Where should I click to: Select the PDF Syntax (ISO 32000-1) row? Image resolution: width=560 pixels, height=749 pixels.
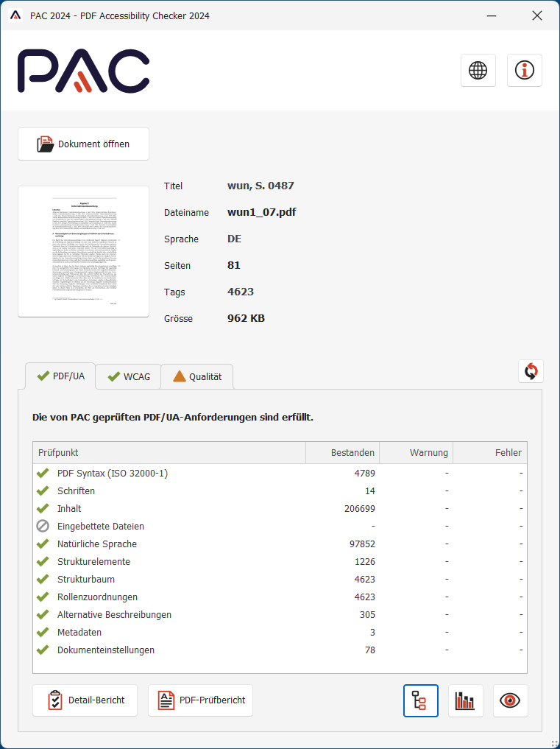[113, 473]
